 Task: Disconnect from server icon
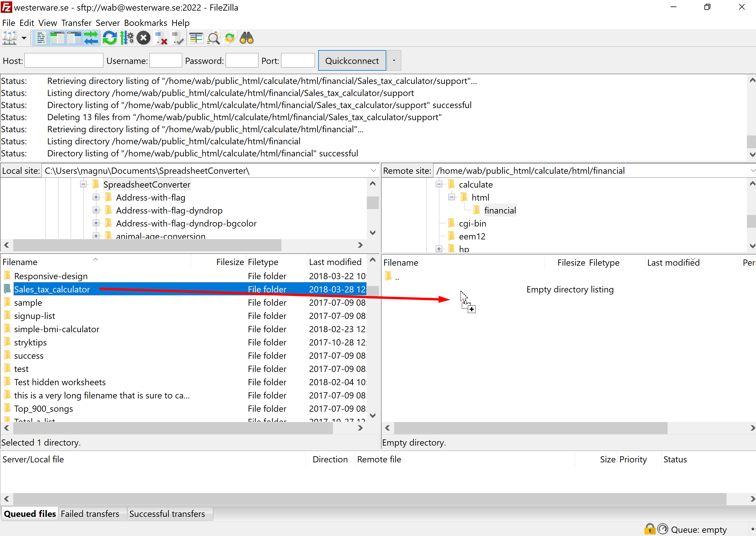(161, 38)
